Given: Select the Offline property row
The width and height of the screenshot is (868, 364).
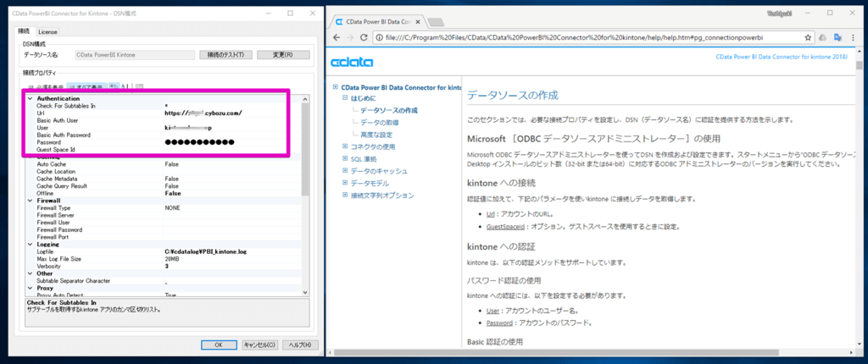Looking at the screenshot, I should [x=164, y=194].
